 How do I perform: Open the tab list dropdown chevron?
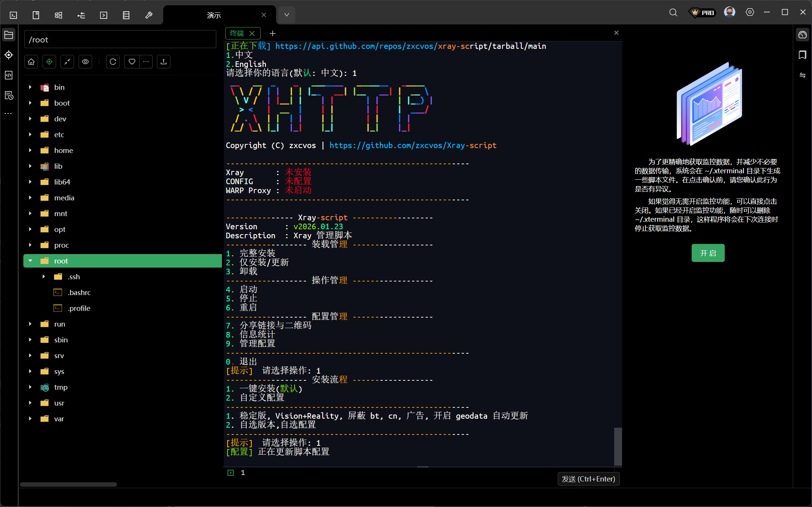pyautogui.click(x=287, y=15)
